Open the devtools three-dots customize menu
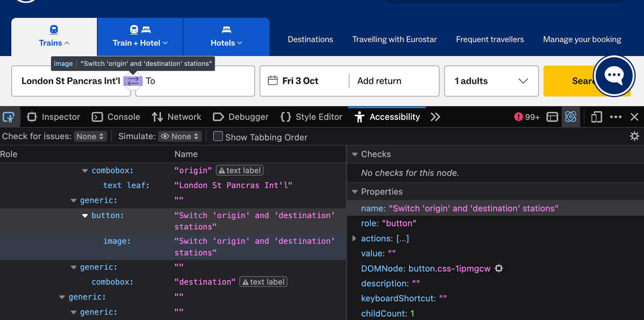Image resolution: width=644 pixels, height=320 pixels. pyautogui.click(x=616, y=117)
